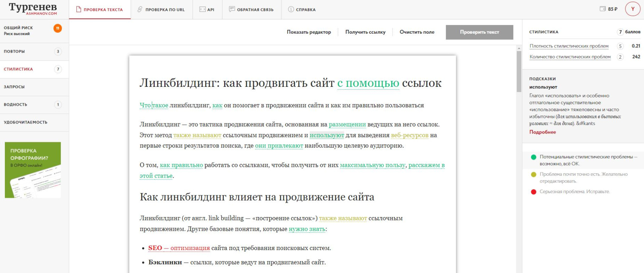
Task: Click Получить ссылку button
Action: (365, 32)
